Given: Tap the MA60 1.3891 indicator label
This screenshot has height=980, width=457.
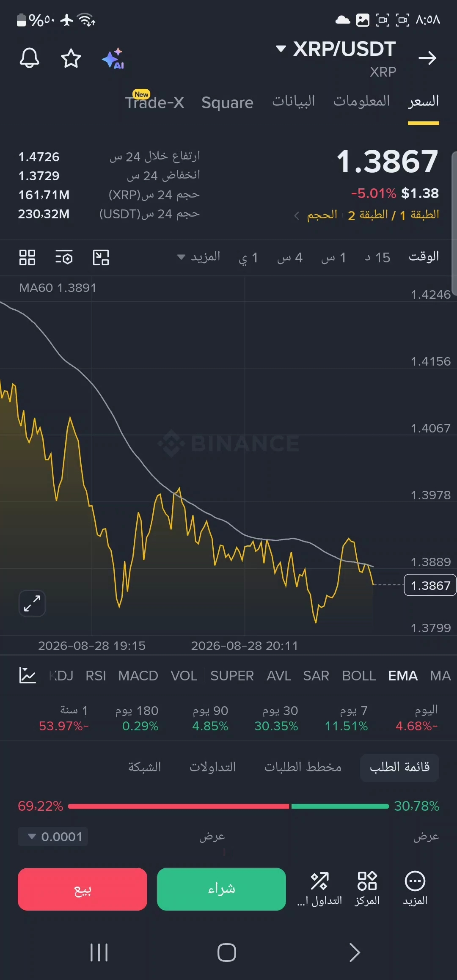Looking at the screenshot, I should coord(58,288).
